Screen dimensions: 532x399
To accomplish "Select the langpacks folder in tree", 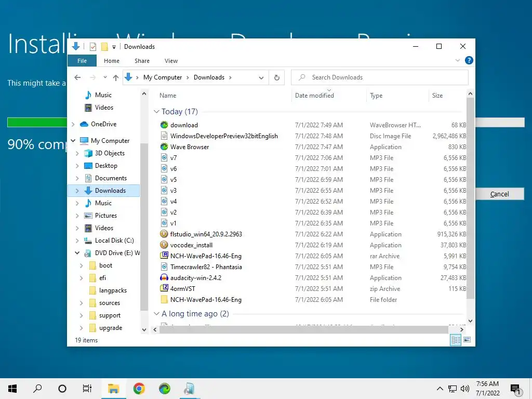I will point(113,290).
